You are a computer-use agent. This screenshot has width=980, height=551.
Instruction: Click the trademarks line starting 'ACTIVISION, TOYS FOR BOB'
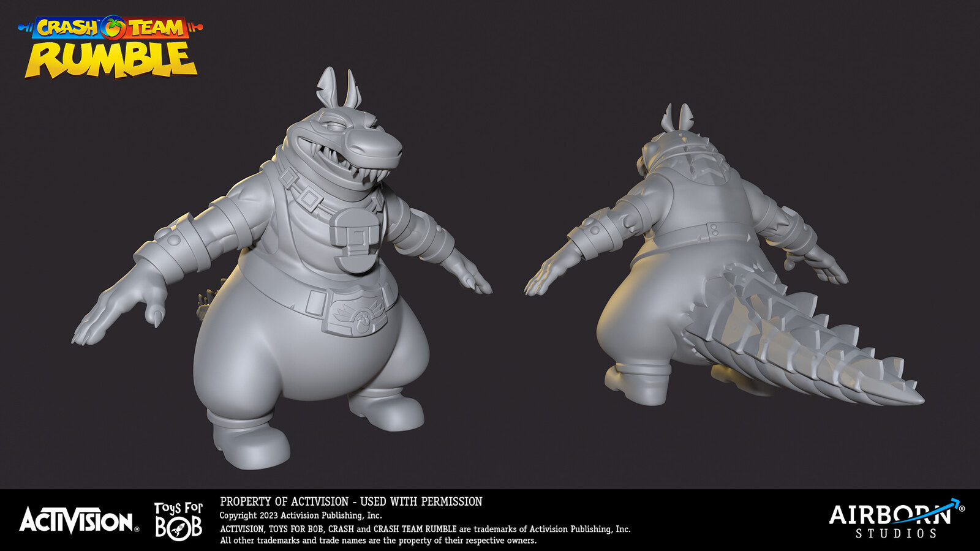pyautogui.click(x=425, y=529)
